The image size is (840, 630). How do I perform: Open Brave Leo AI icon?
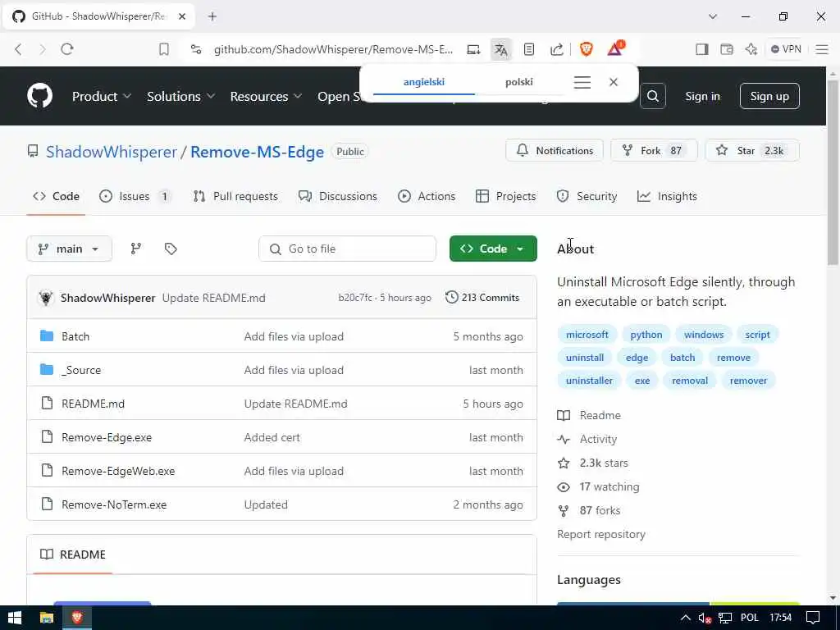(751, 49)
